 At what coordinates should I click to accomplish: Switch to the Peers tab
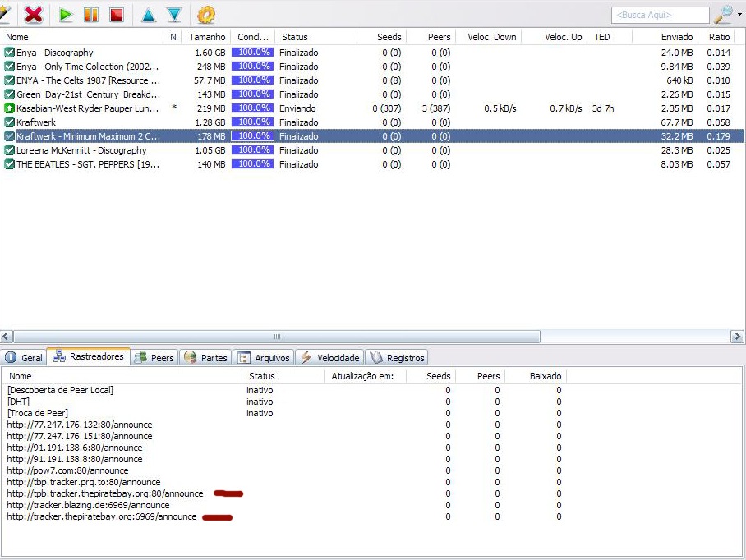tap(154, 357)
